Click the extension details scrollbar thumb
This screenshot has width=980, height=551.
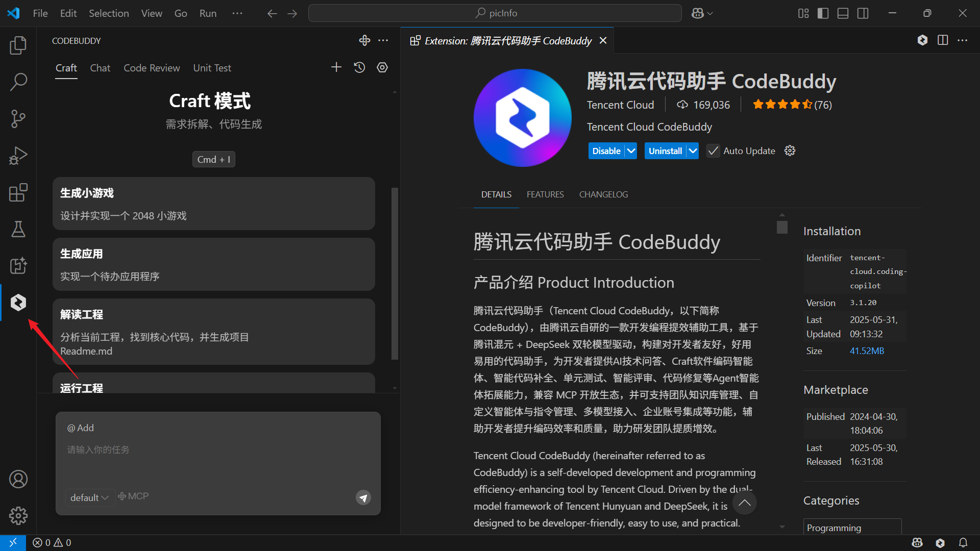(x=782, y=227)
